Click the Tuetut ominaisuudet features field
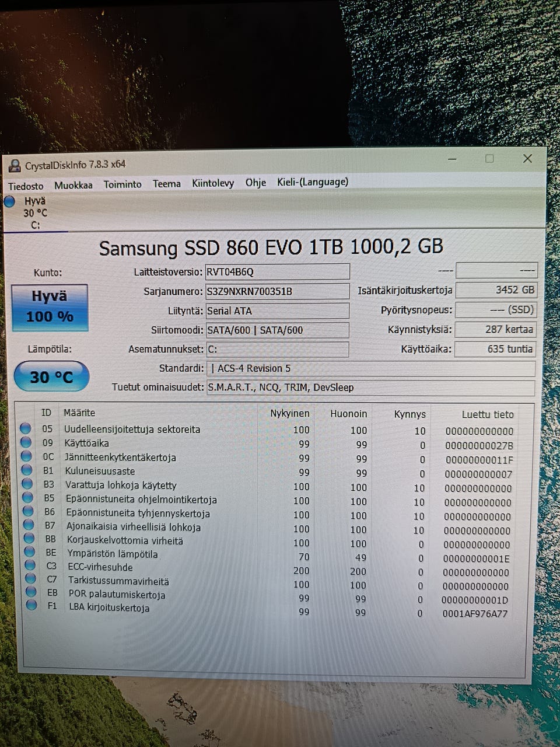 point(371,387)
